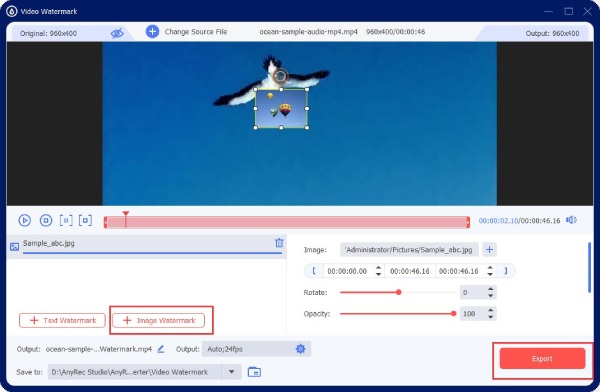Click the Change Source File label
The height and width of the screenshot is (392, 600).
point(196,32)
